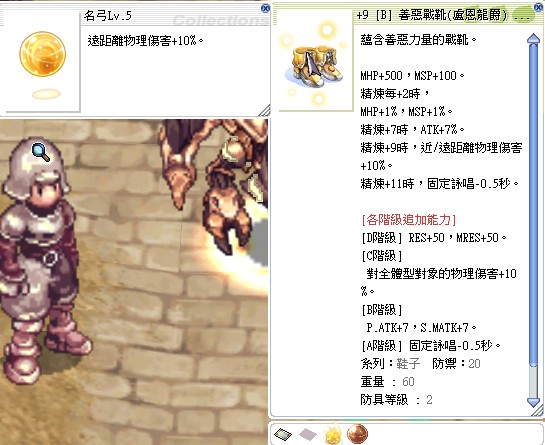Click the resize grip of the boots window

[538, 411]
